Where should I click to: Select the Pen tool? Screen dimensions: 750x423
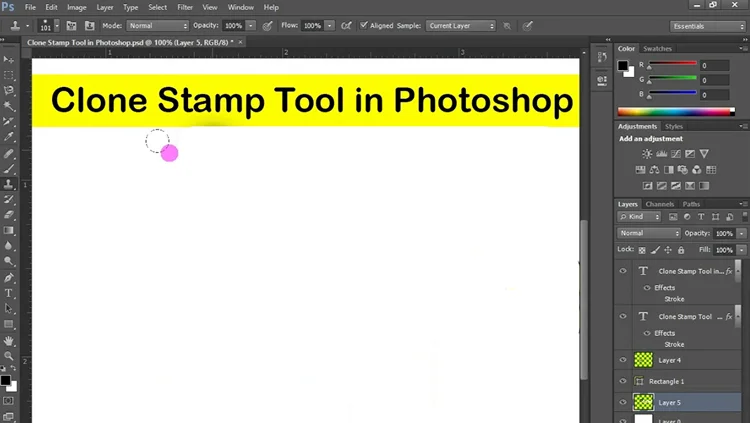click(9, 278)
